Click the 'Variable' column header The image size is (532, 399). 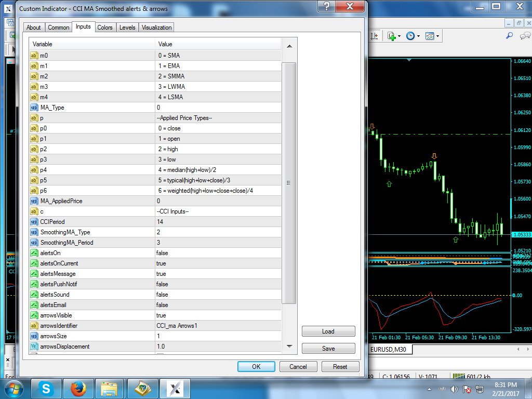[x=92, y=44]
